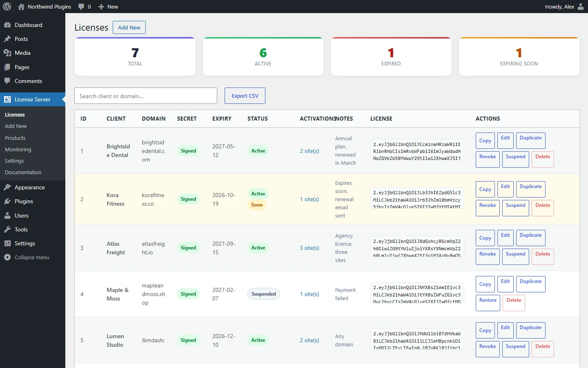Click the EXPIRED count card
This screenshot has height=368, width=588.
pos(391,56)
